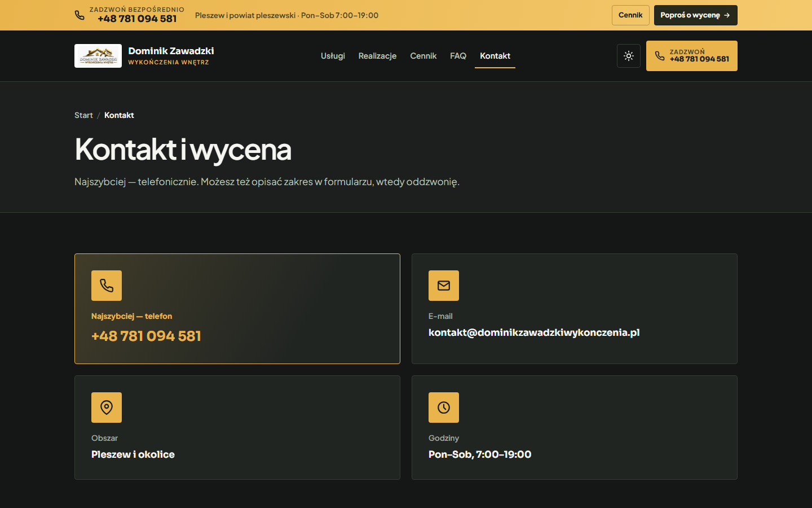
Task: Click the Najszybciej — telefonicznie subtitle paragraph
Action: [x=267, y=182]
